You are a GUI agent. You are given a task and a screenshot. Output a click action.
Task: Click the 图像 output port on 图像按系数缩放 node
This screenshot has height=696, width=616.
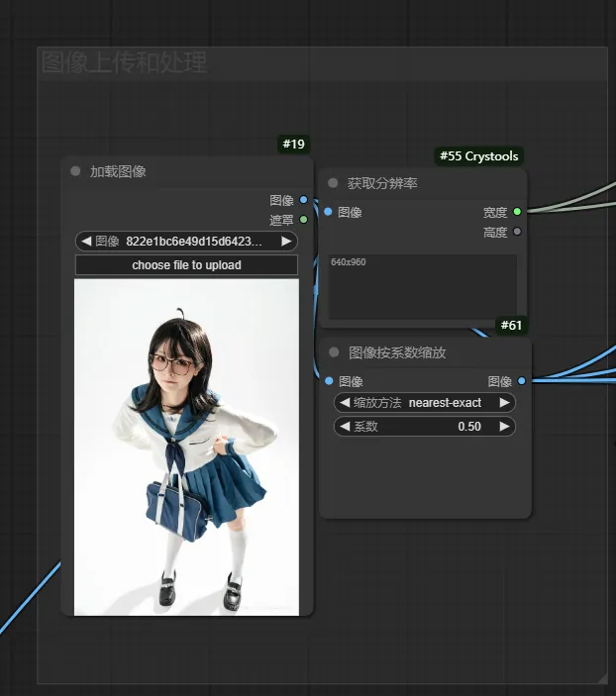[x=522, y=380]
